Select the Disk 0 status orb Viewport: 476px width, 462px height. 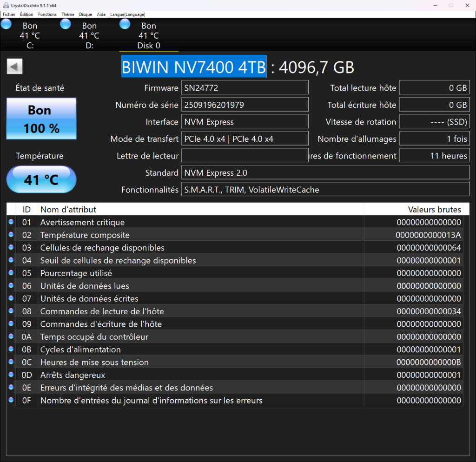125,24
